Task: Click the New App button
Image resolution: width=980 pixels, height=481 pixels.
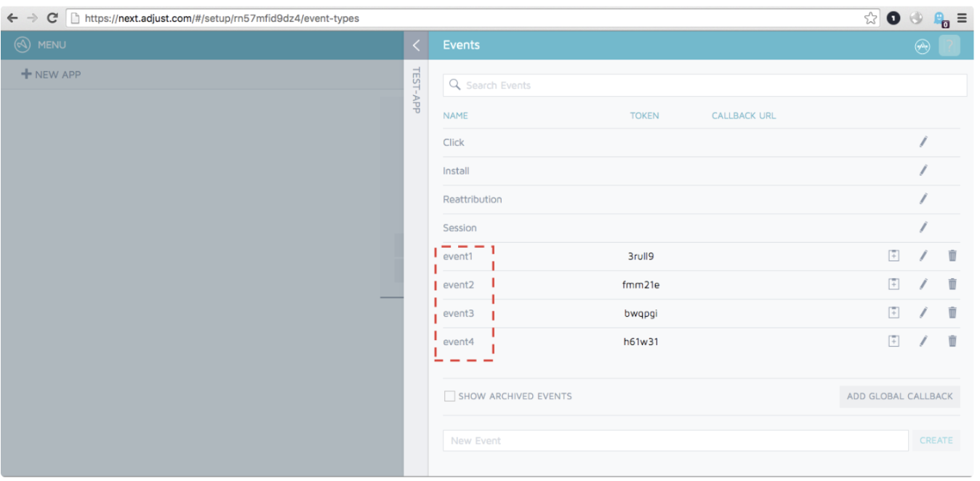Action: (x=51, y=74)
